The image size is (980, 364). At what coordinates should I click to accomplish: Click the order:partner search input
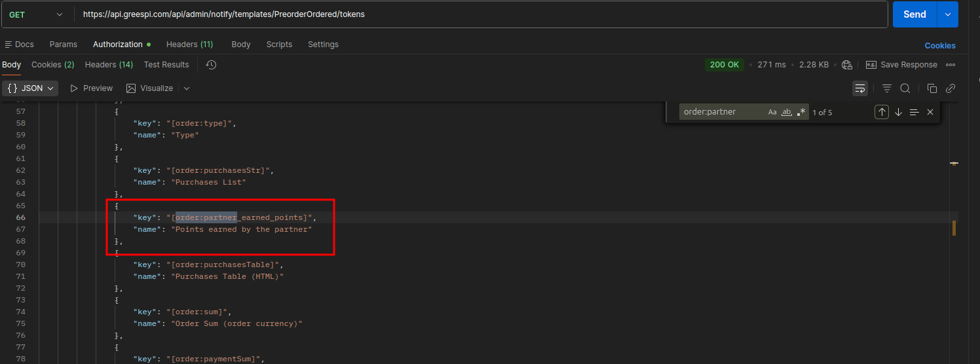721,112
